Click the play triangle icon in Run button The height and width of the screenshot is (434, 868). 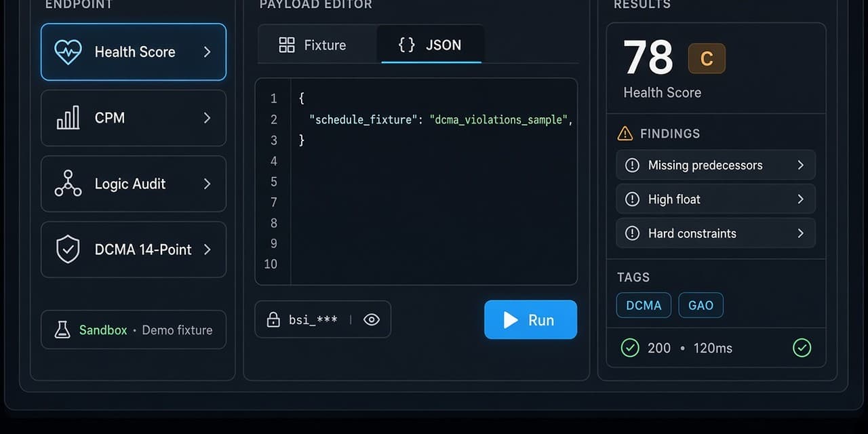point(511,320)
